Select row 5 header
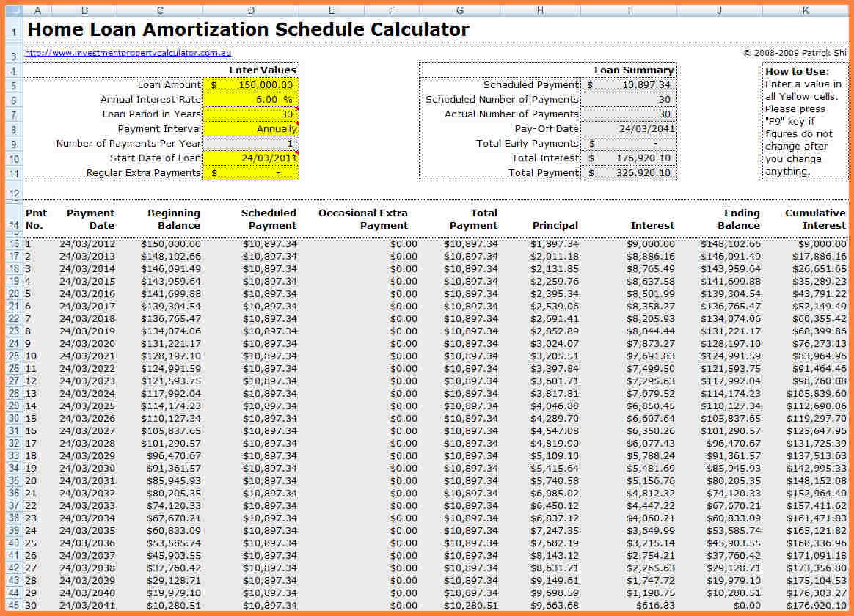 pos(14,86)
